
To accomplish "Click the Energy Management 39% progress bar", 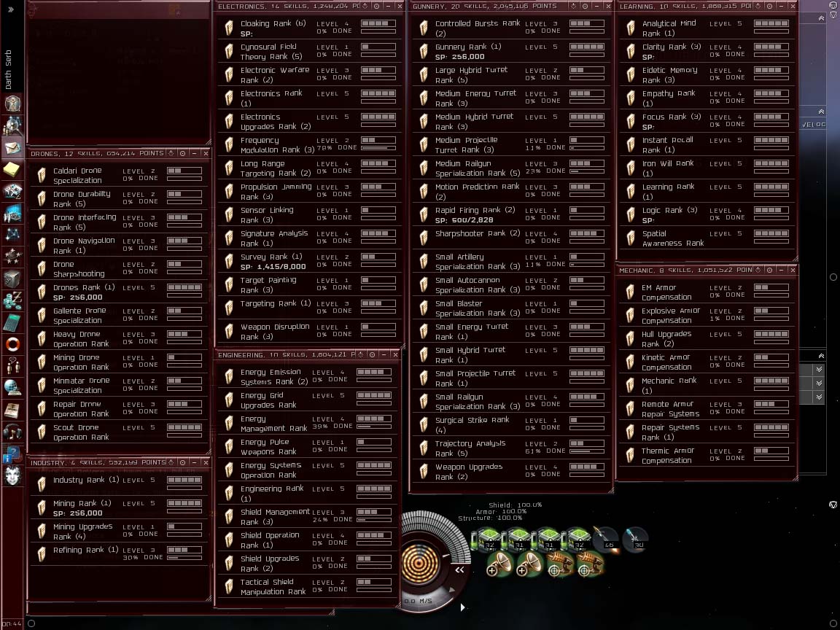I will click(374, 427).
